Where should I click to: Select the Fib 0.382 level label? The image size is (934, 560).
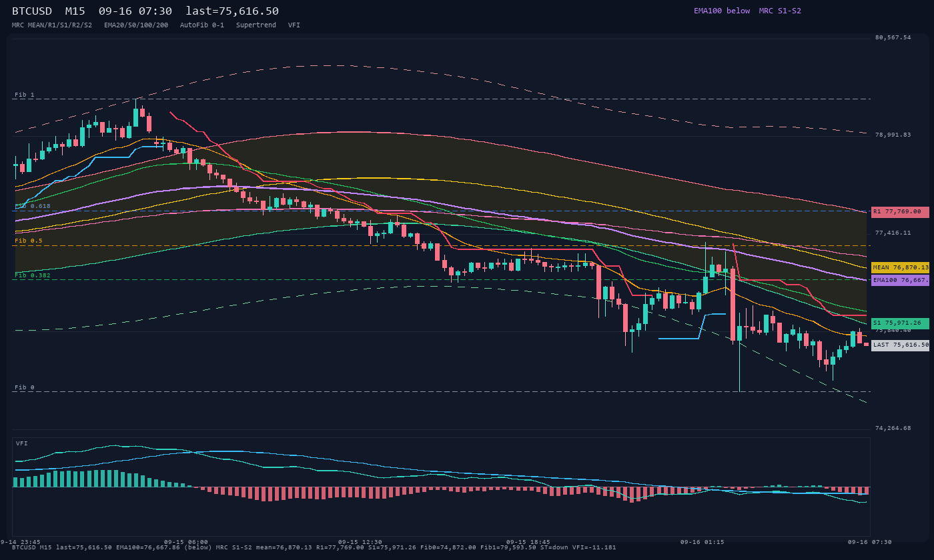coord(33,275)
